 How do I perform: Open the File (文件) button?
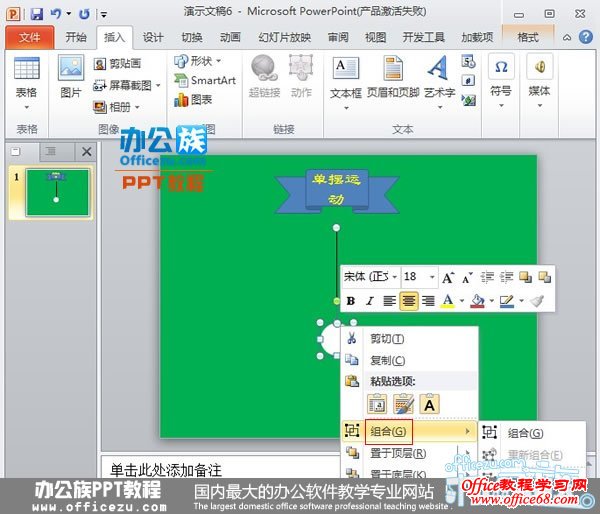click(x=30, y=37)
